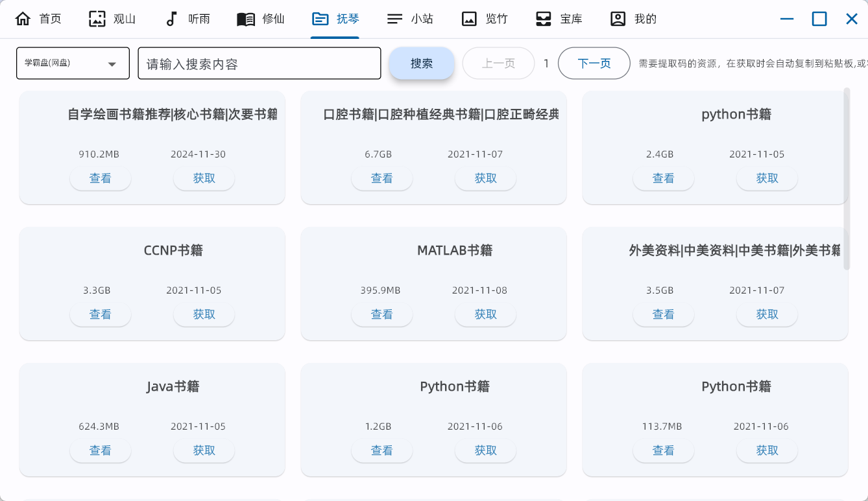Click 查看 on the 113.7MB Python书籍 card
The width and height of the screenshot is (868, 501).
(x=664, y=450)
